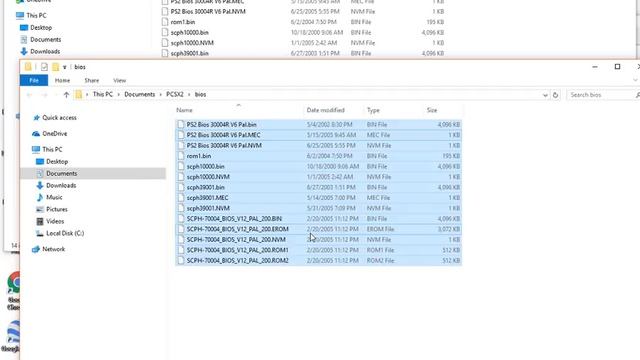Select scph10000.NVM in the background window
The width and height of the screenshot is (640, 360).
(192, 43)
